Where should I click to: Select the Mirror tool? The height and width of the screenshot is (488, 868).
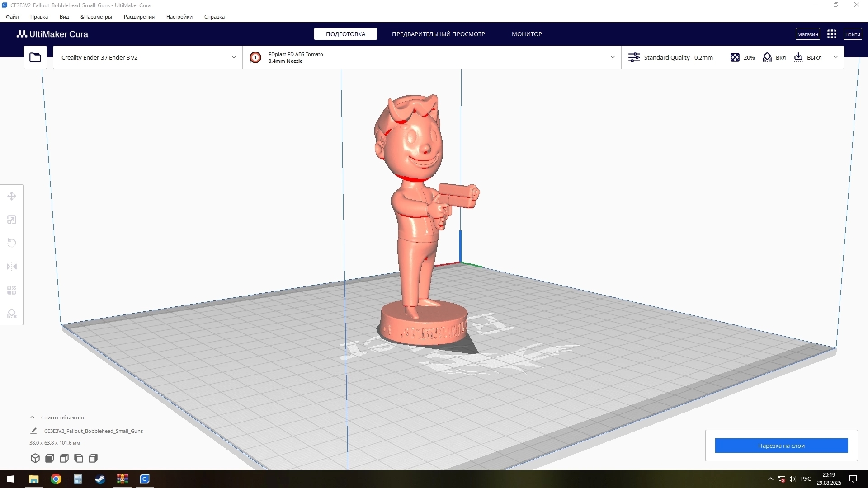12,267
